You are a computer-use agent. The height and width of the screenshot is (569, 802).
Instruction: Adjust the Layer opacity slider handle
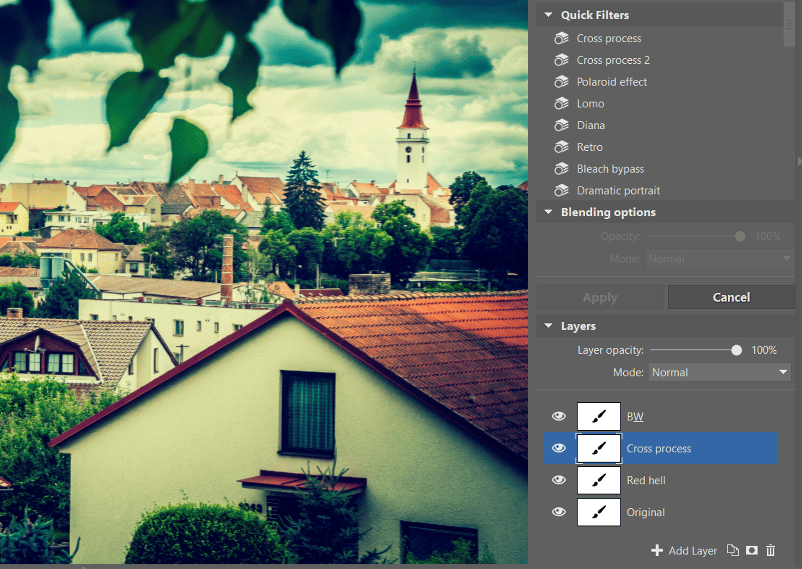click(737, 350)
